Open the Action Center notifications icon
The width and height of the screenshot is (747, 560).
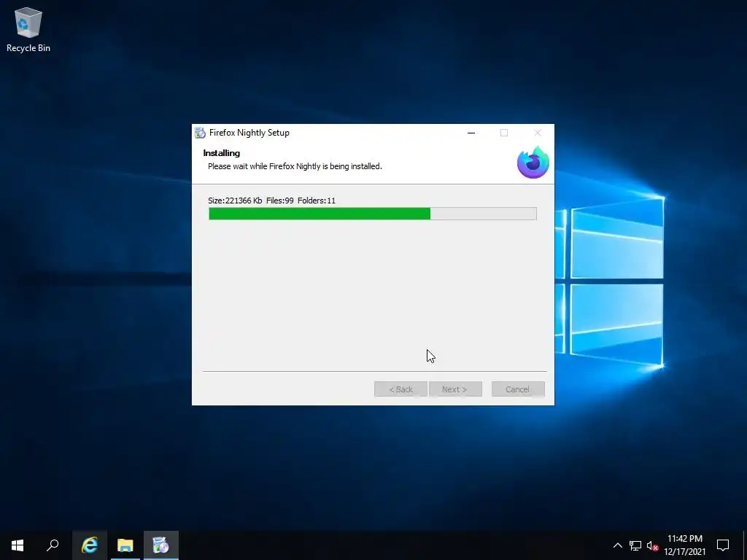(723, 545)
